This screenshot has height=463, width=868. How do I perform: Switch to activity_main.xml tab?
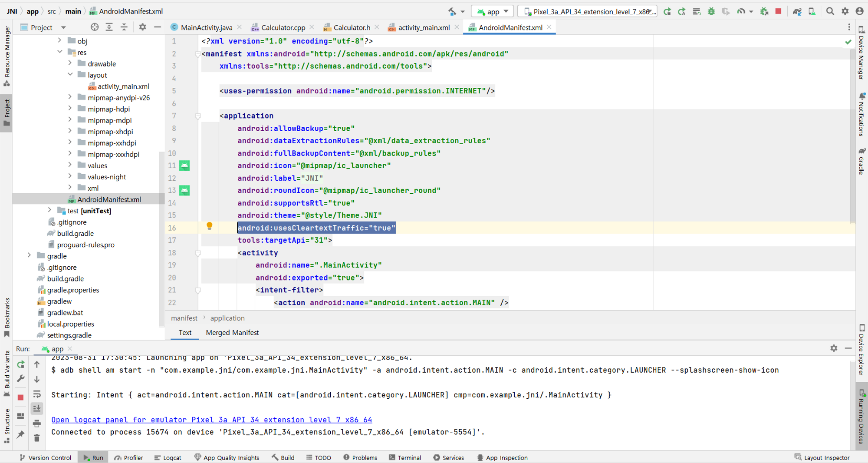point(424,27)
